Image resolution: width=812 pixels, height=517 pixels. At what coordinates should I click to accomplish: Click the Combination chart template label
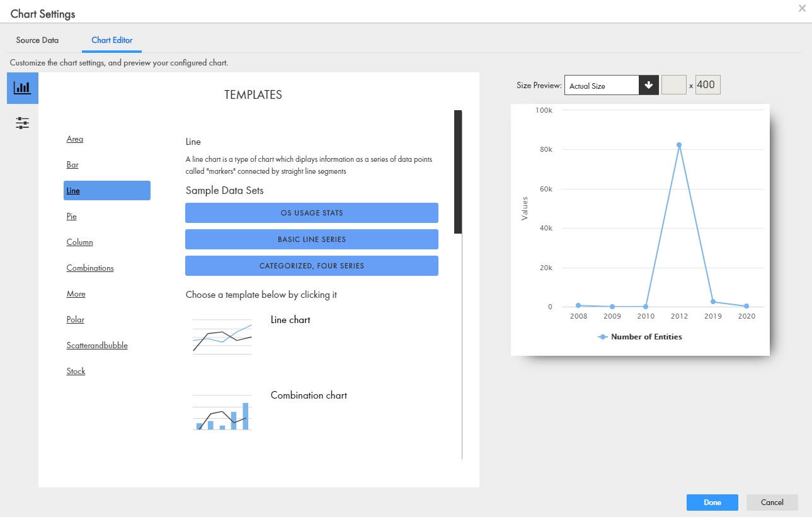coord(309,395)
